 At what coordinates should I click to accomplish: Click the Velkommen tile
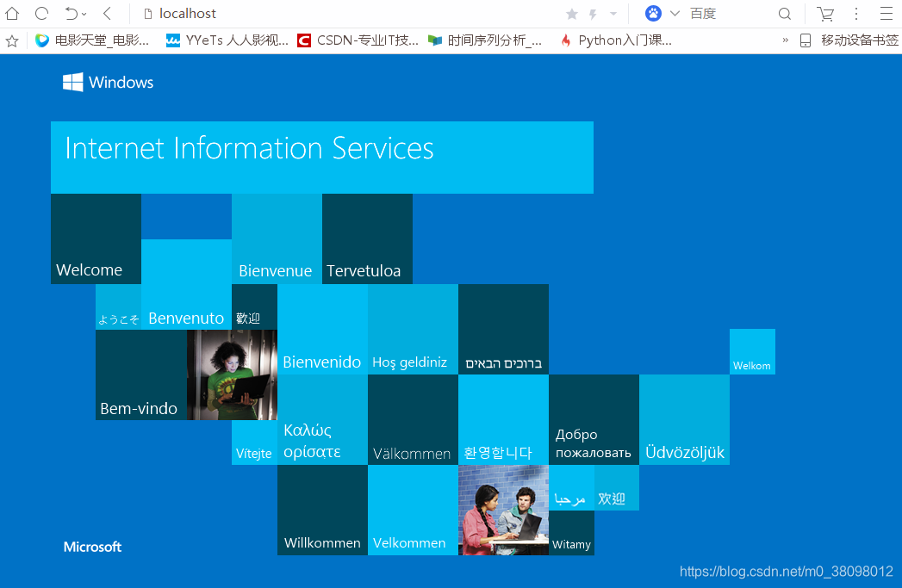[x=413, y=510]
